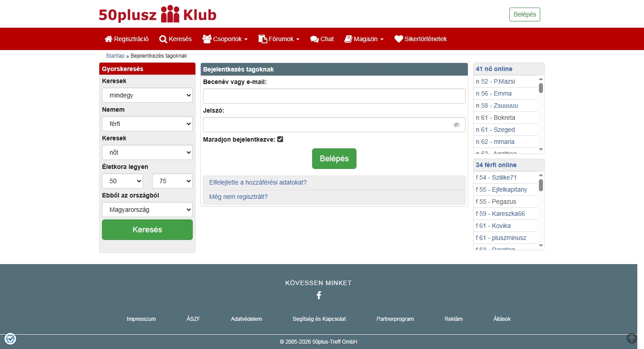Click the Becenév vagy e-mail input field

(x=334, y=96)
